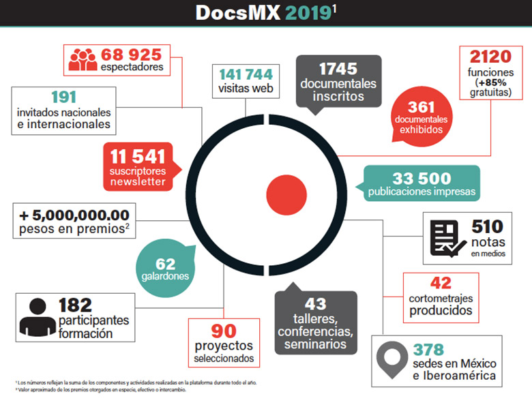Select the '378' sedes number

click(x=428, y=350)
